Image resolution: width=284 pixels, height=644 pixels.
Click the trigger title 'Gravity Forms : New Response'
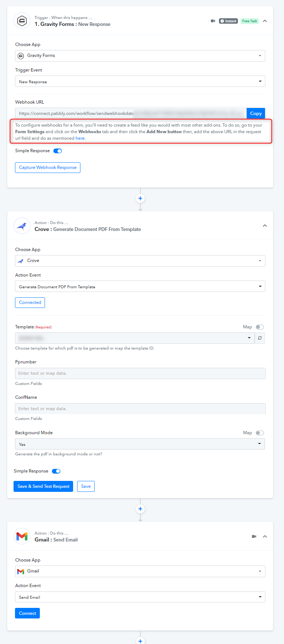tap(72, 24)
